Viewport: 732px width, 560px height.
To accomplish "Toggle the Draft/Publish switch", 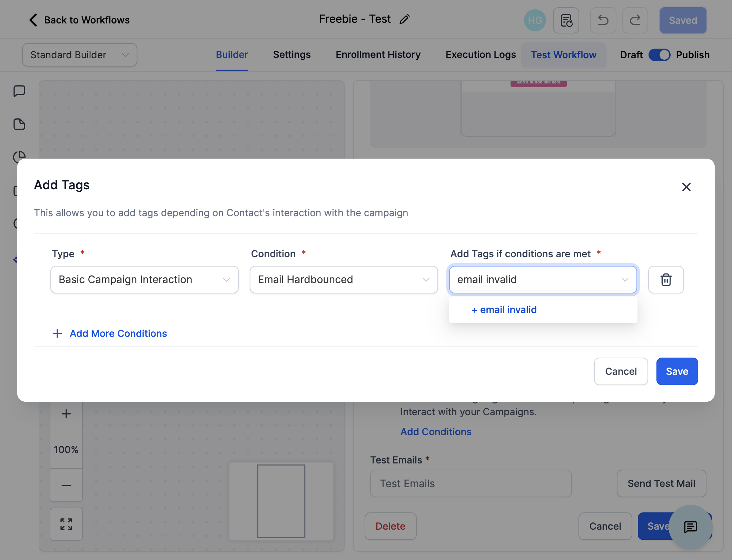I will pyautogui.click(x=659, y=55).
